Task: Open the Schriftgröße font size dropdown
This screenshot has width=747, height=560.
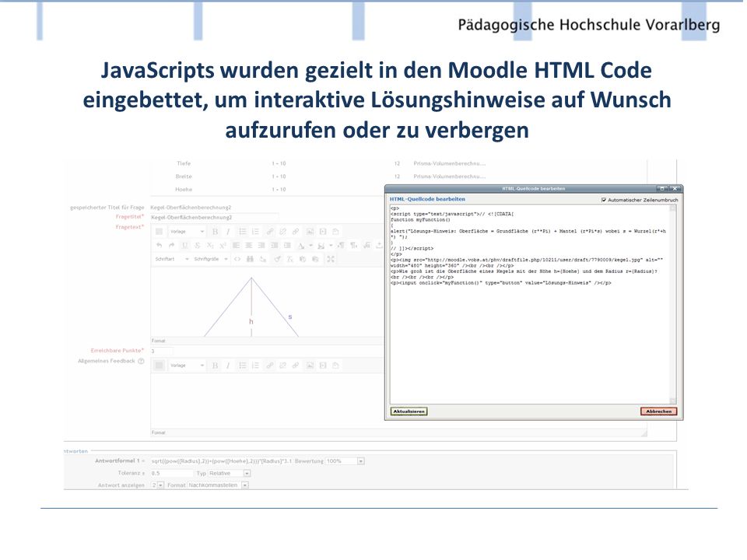Action: [211, 259]
